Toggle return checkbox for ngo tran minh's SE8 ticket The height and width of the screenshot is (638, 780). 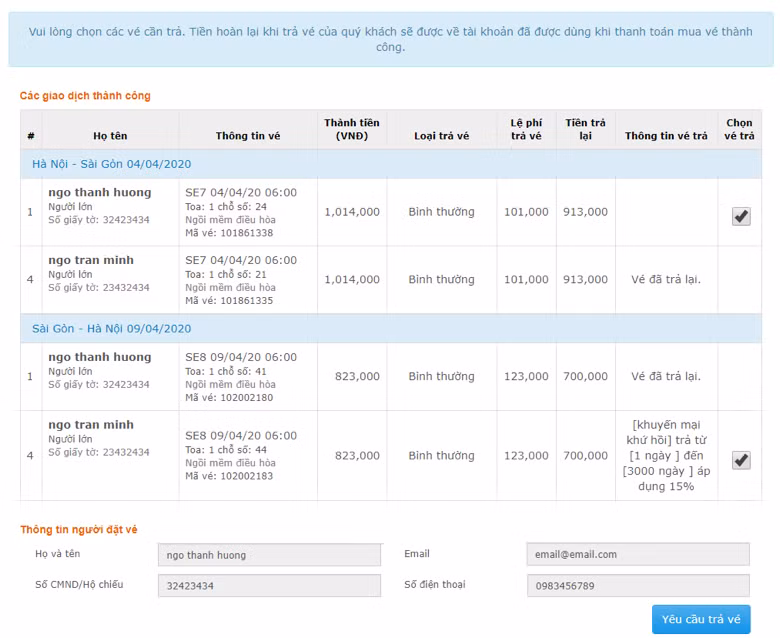tap(740, 460)
